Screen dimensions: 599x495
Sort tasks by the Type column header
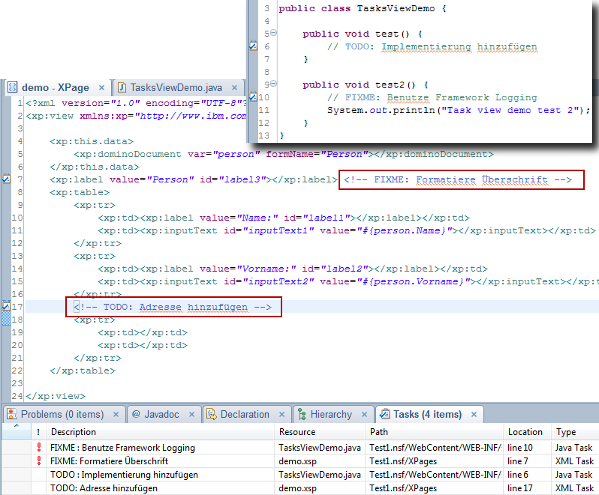575,432
